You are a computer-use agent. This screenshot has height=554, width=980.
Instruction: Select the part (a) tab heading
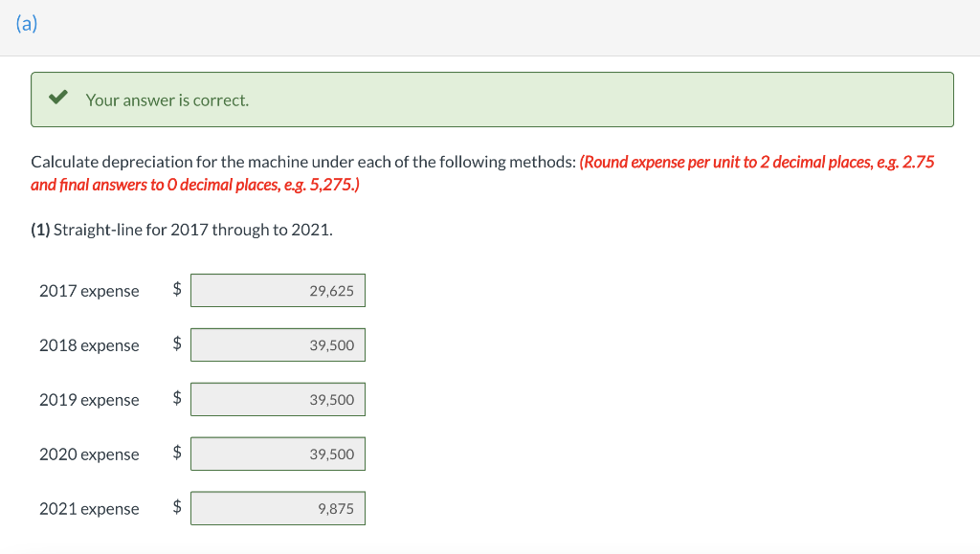[x=27, y=23]
